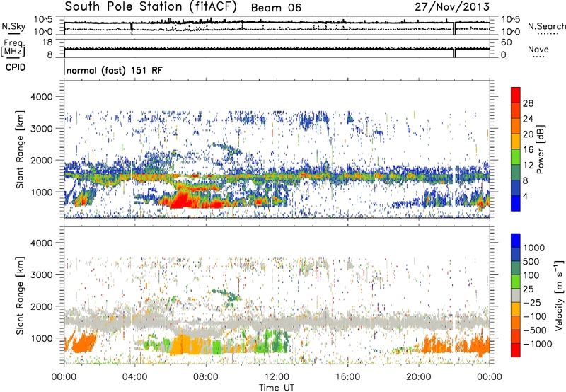This screenshot has width=566, height=392.
Task: Click the power panel 'Slant Range [km]' title
Action: pyautogui.click(x=20, y=149)
